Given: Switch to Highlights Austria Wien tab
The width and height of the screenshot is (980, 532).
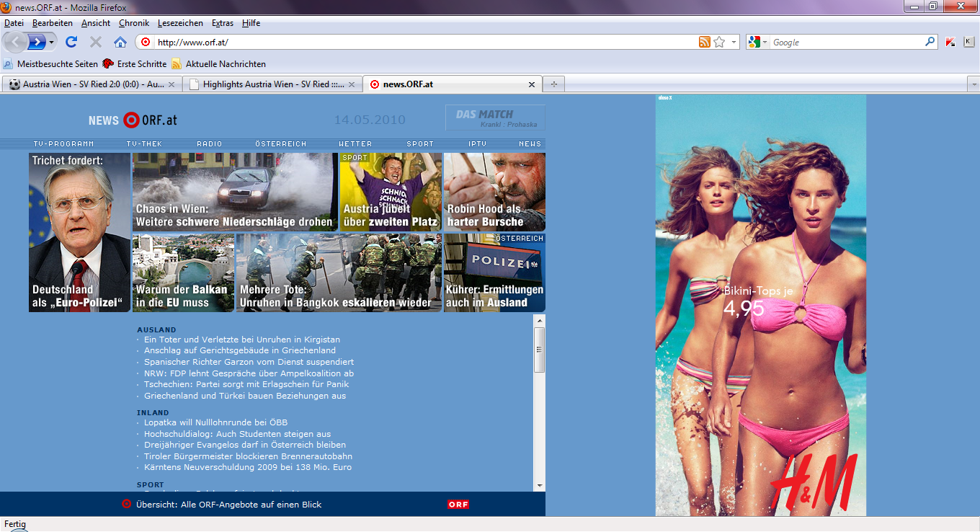Looking at the screenshot, I should [x=272, y=84].
